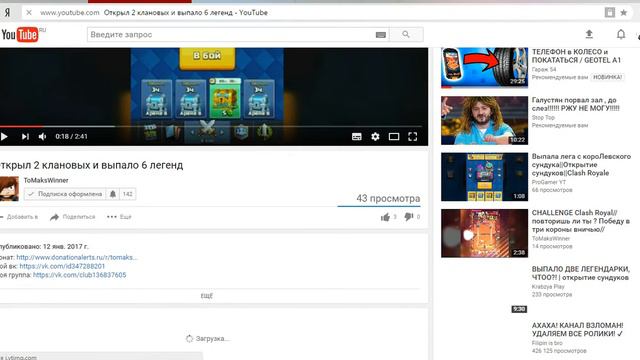Open the 'Krabzya Play' channel name
640x360 pixels.
(548, 287)
